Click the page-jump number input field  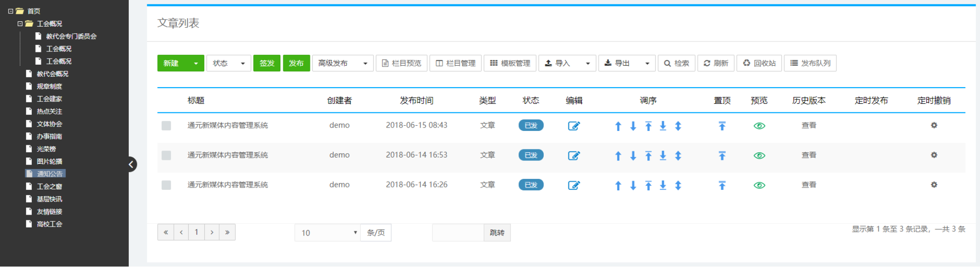[458, 233]
